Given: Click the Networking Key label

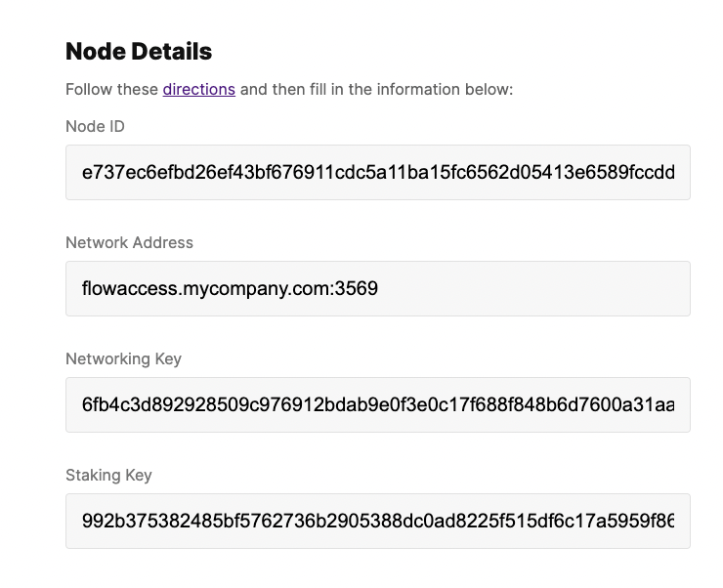Looking at the screenshot, I should [x=123, y=358].
